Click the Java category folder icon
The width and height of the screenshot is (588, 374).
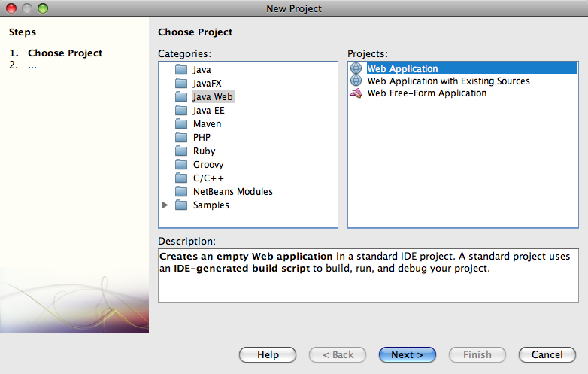point(180,70)
